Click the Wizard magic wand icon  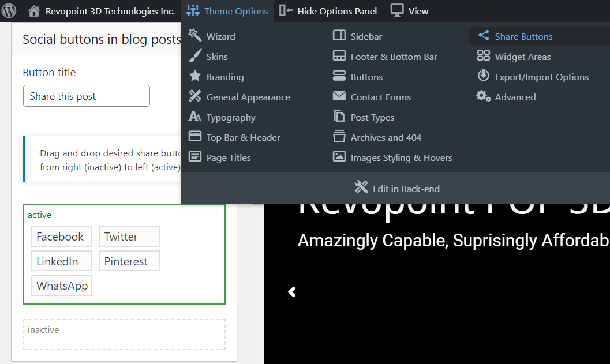(x=195, y=36)
